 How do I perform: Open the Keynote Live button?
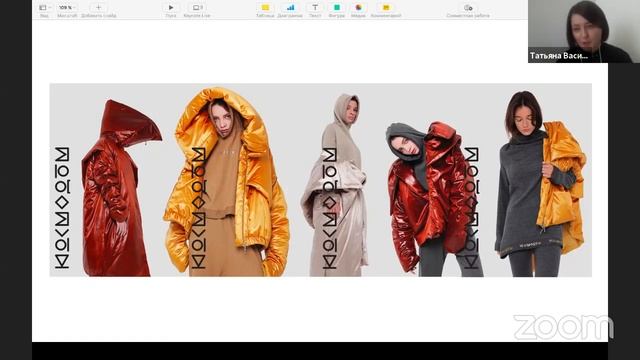(x=197, y=7)
